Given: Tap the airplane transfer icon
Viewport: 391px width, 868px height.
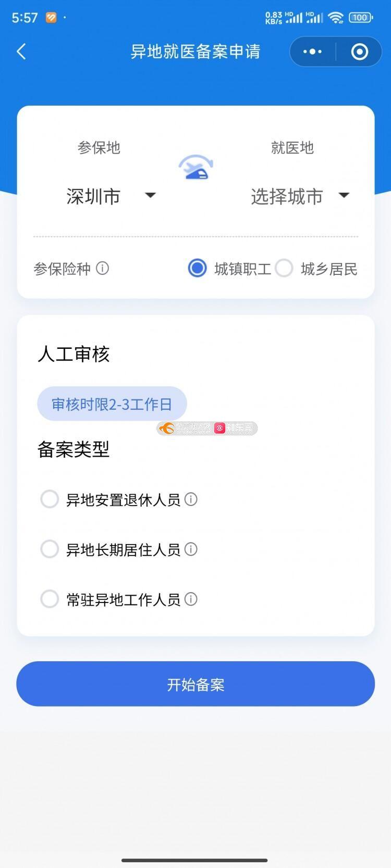Looking at the screenshot, I should pyautogui.click(x=196, y=168).
